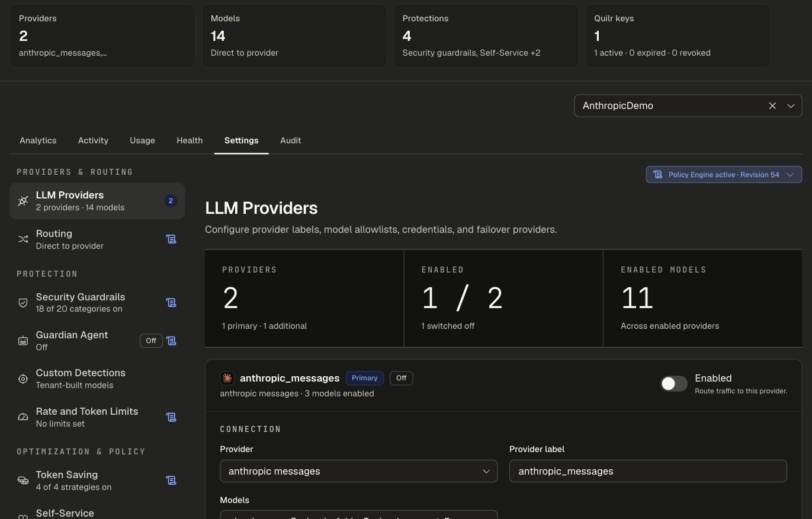Click the Security Guardrails shield icon
812x519 pixels.
pyautogui.click(x=23, y=303)
